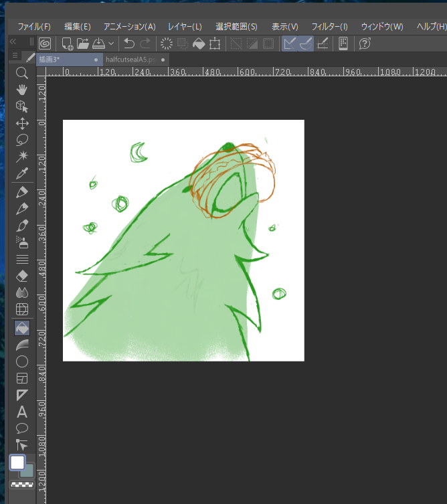447x504 pixels.
Task: Close the halfcutsealA5 tab dot button
Action: click(163, 60)
